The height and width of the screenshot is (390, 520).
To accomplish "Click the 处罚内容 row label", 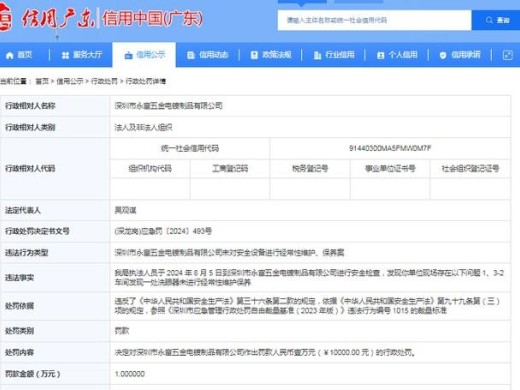I will click(x=19, y=353).
